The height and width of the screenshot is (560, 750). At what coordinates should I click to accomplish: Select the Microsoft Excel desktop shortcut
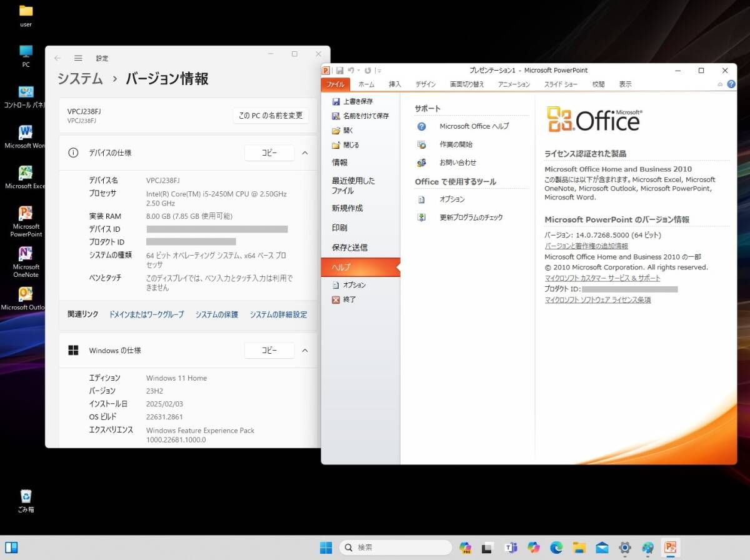coord(26,178)
